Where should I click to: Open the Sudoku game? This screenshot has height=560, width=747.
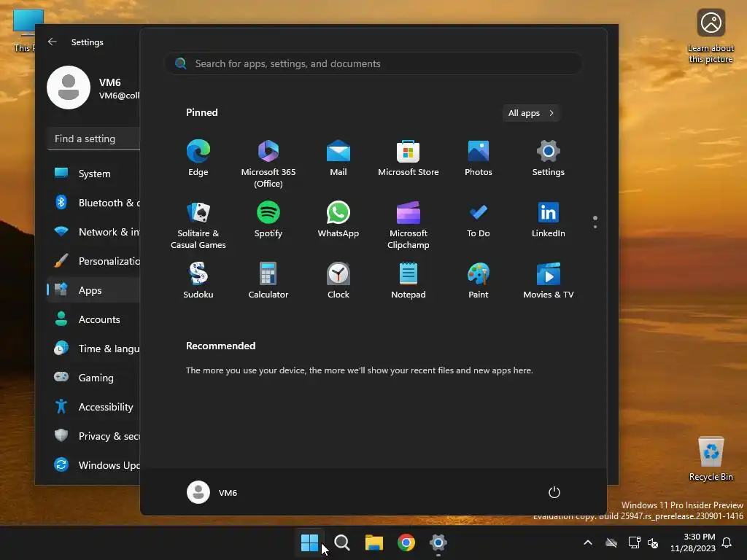pos(198,281)
